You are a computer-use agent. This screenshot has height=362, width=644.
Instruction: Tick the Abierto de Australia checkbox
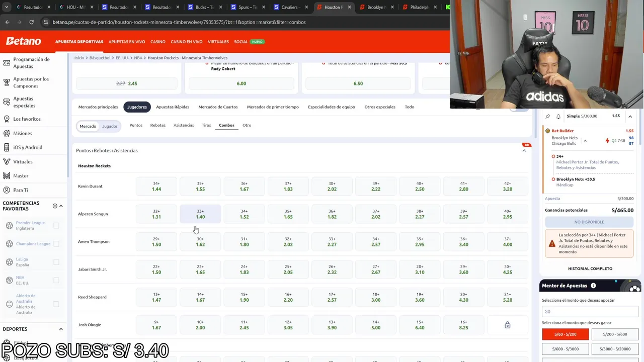coord(56,304)
